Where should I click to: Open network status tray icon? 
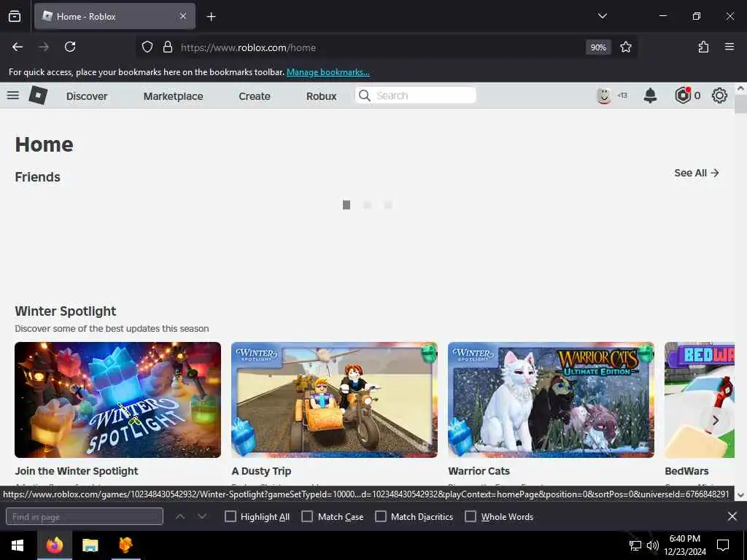[635, 545]
